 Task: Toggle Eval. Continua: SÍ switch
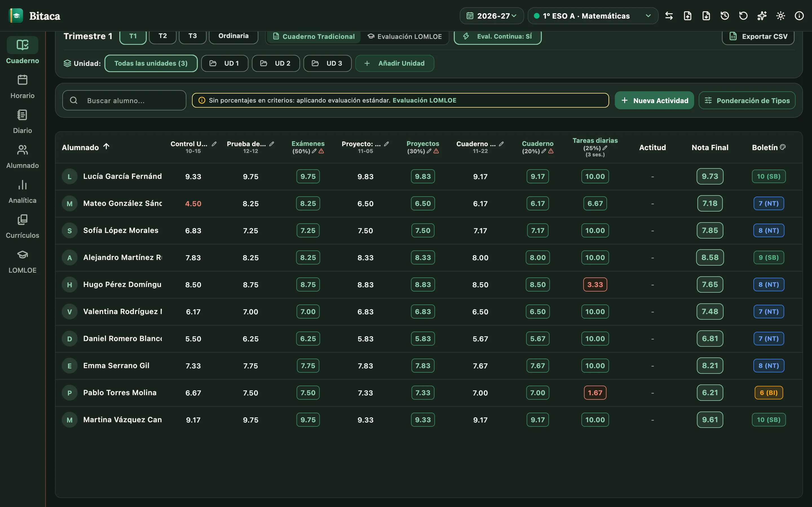(x=498, y=36)
